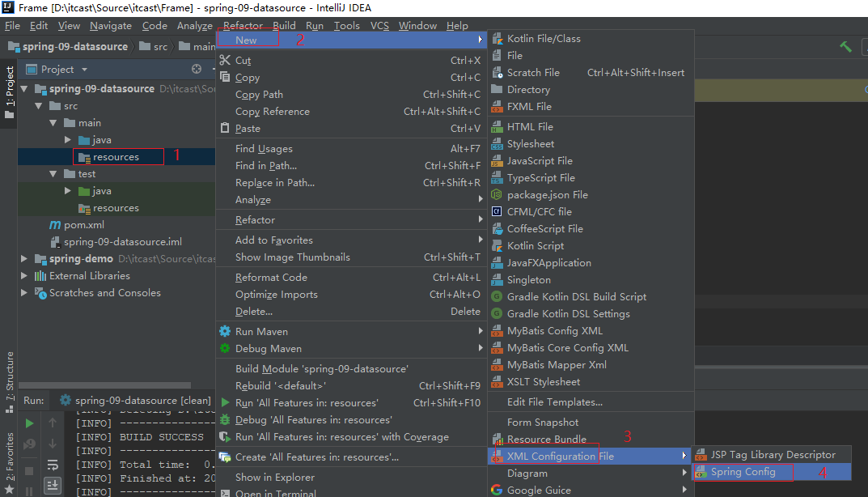The width and height of the screenshot is (868, 497).
Task: Select Spring Config from the submenu
Action: [743, 472]
